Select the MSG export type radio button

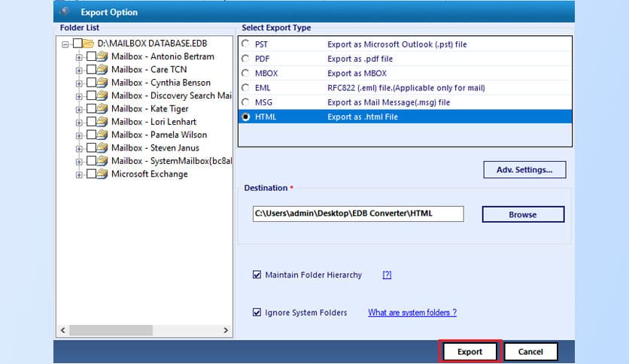245,102
